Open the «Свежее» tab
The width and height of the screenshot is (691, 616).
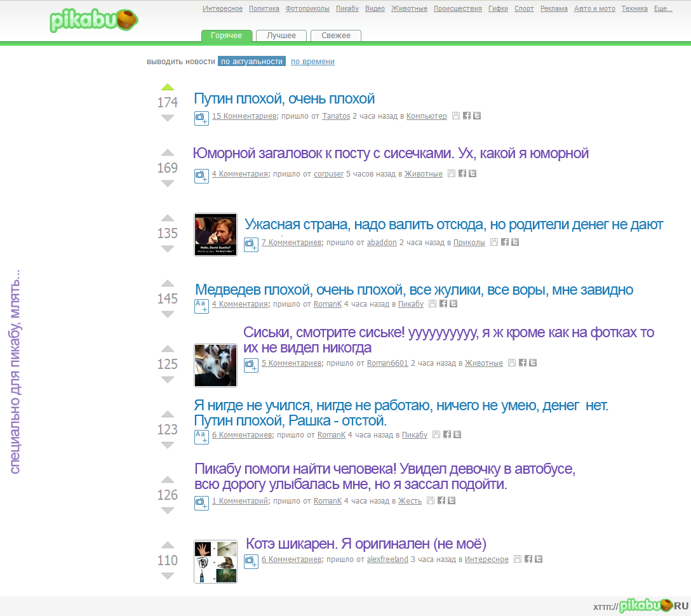click(x=335, y=36)
